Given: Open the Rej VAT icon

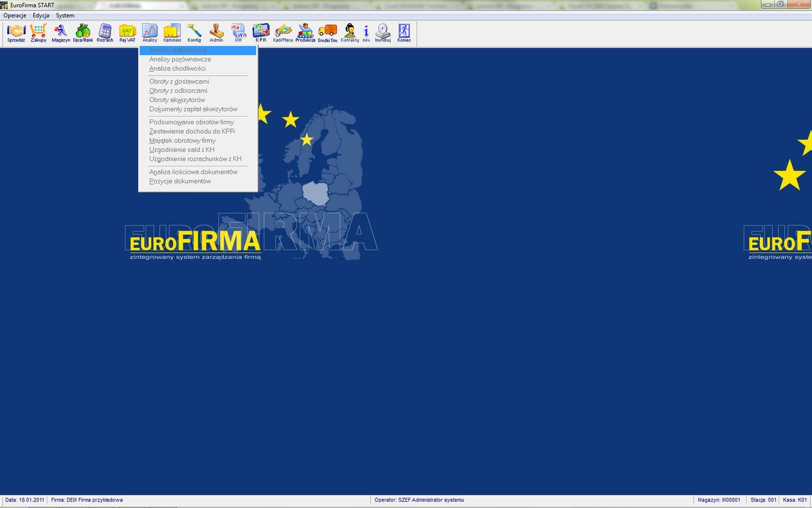Looking at the screenshot, I should coord(128,33).
